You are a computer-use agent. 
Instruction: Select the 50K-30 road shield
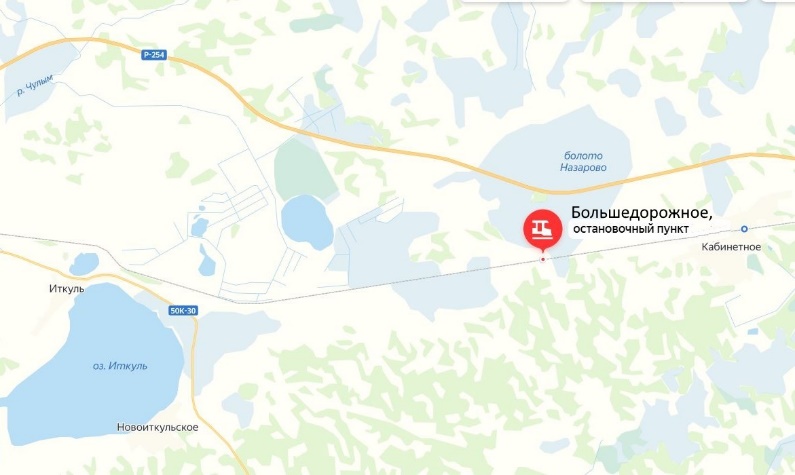click(183, 311)
